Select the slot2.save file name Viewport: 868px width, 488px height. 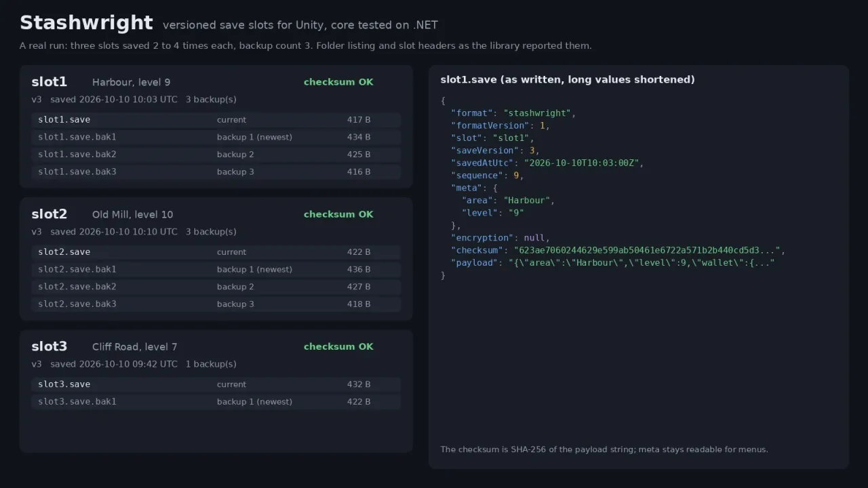tap(64, 252)
